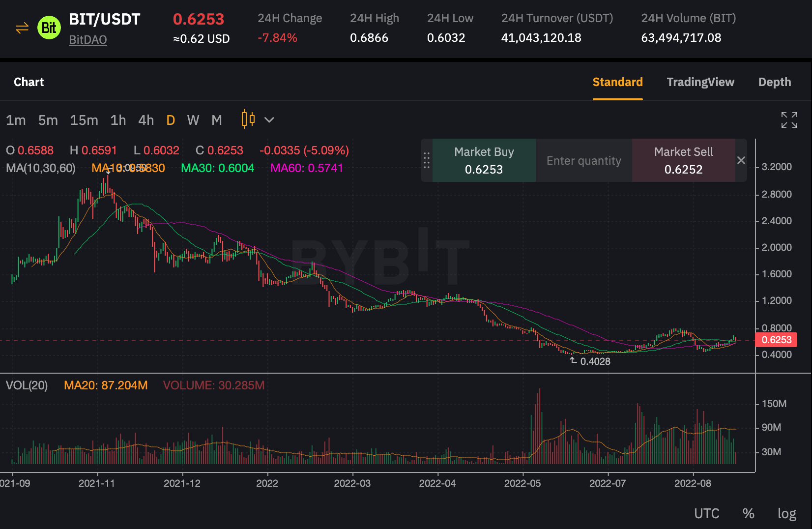Screen dimensions: 812x529
Task: Select the 4h timeframe
Action: [x=146, y=120]
